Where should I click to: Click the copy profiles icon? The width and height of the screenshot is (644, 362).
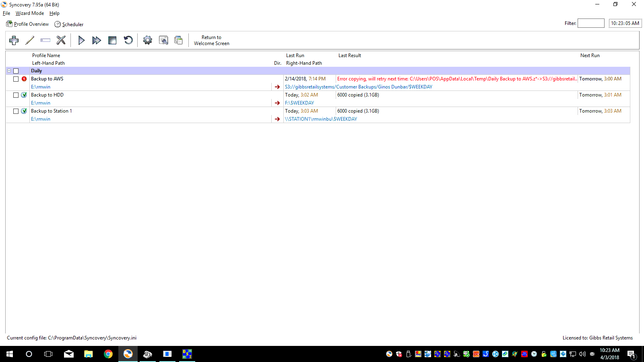pyautogui.click(x=178, y=40)
